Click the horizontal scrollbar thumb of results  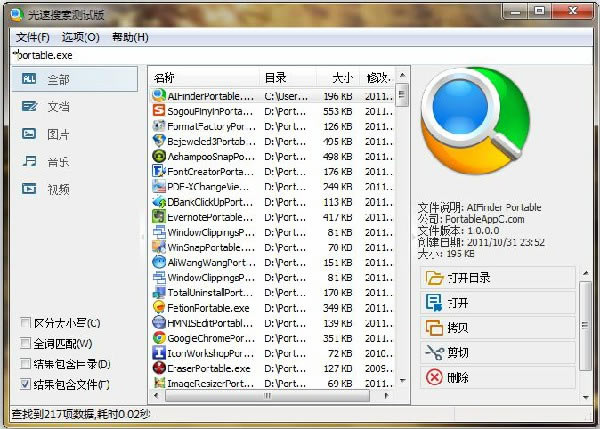pos(267,395)
